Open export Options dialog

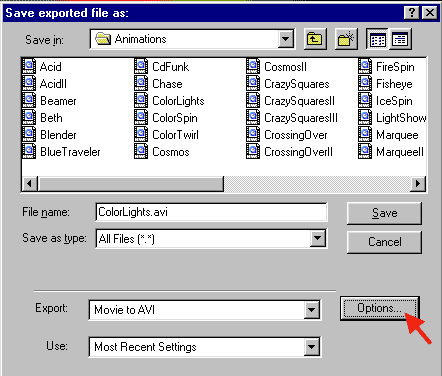[x=380, y=308]
